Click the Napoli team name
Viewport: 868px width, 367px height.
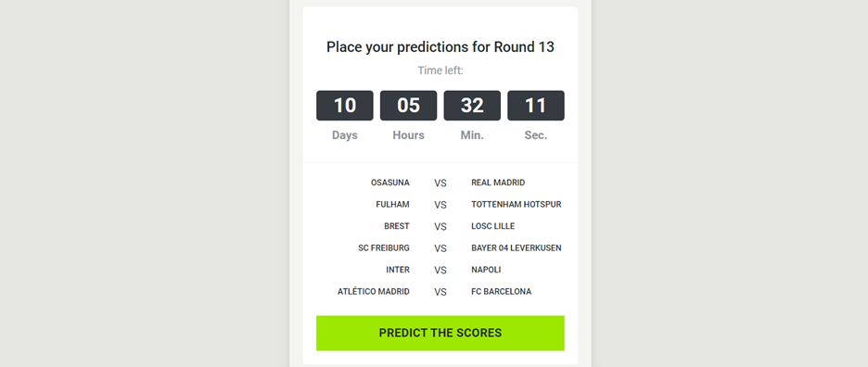click(x=486, y=270)
